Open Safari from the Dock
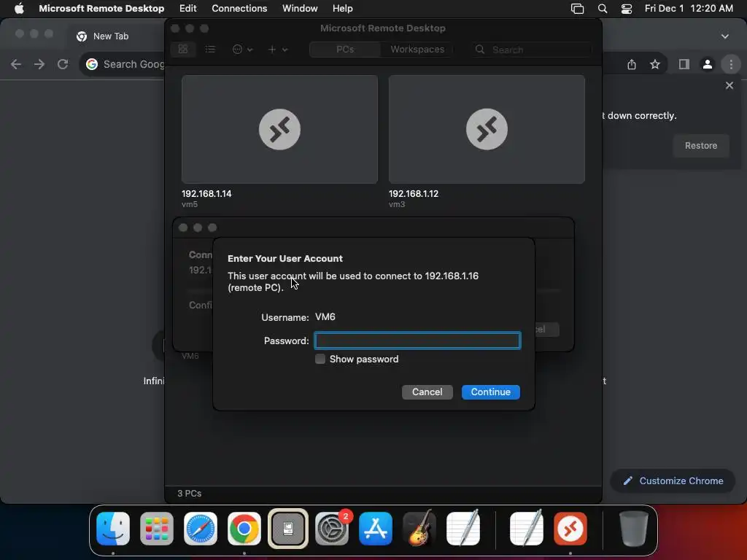The width and height of the screenshot is (747, 560). (201, 529)
